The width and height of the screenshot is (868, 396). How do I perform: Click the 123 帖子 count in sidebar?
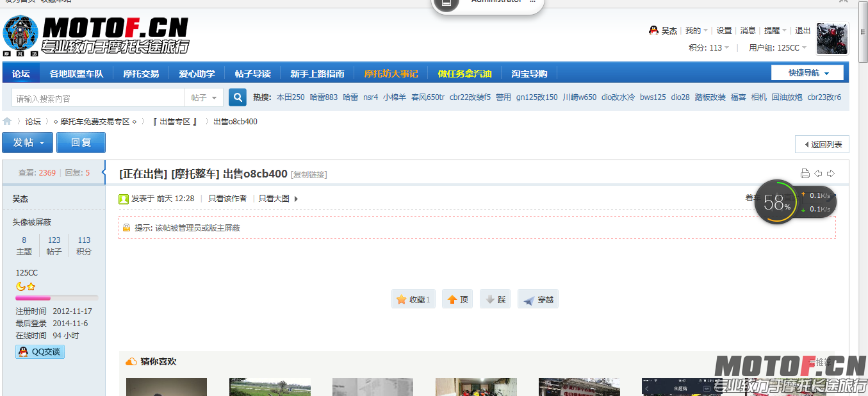(x=54, y=246)
